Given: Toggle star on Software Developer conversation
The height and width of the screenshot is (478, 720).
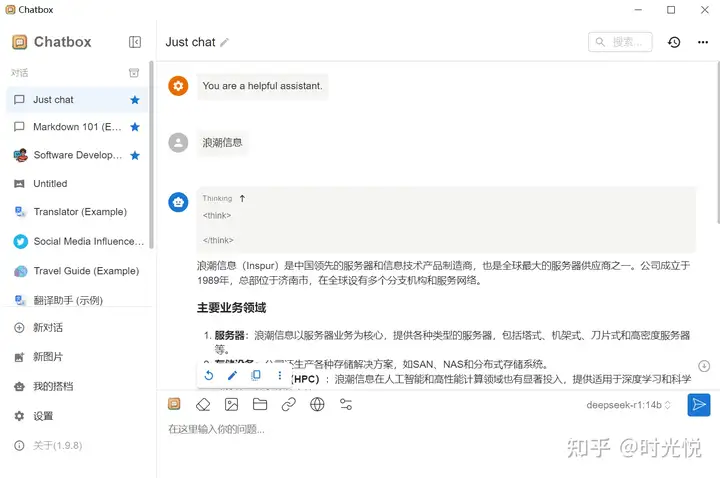Looking at the screenshot, I should tap(135, 155).
